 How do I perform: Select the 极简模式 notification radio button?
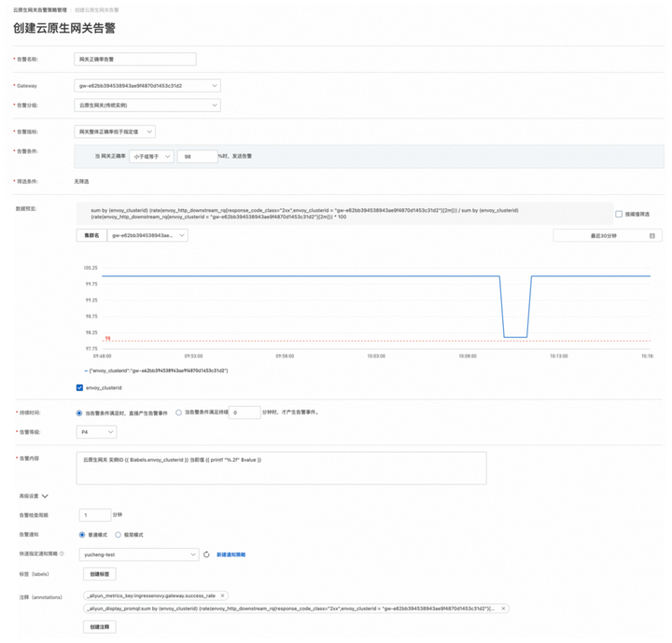point(118,535)
